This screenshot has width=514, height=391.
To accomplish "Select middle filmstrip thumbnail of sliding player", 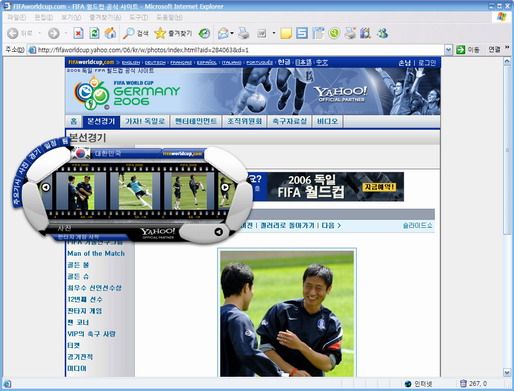I will 135,191.
